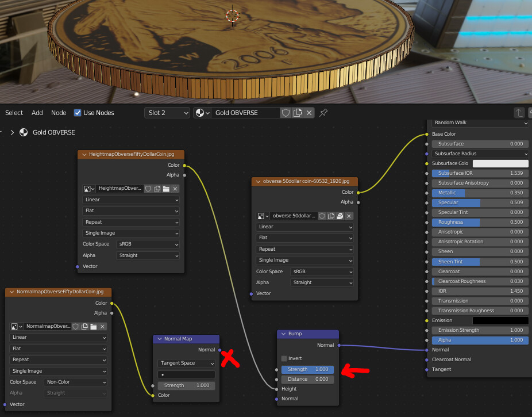Adjust Normal Map Strength slider
This screenshot has height=417, width=532.
click(186, 386)
